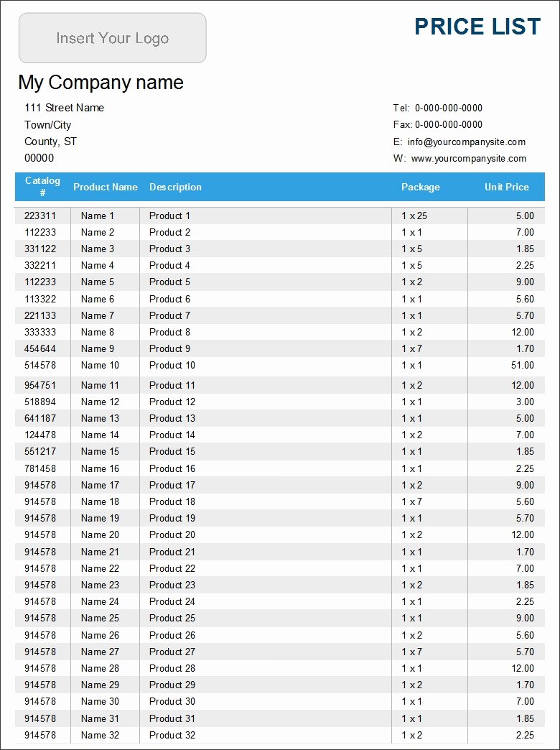
Task: Click catalog number 641187
Action: (x=40, y=418)
